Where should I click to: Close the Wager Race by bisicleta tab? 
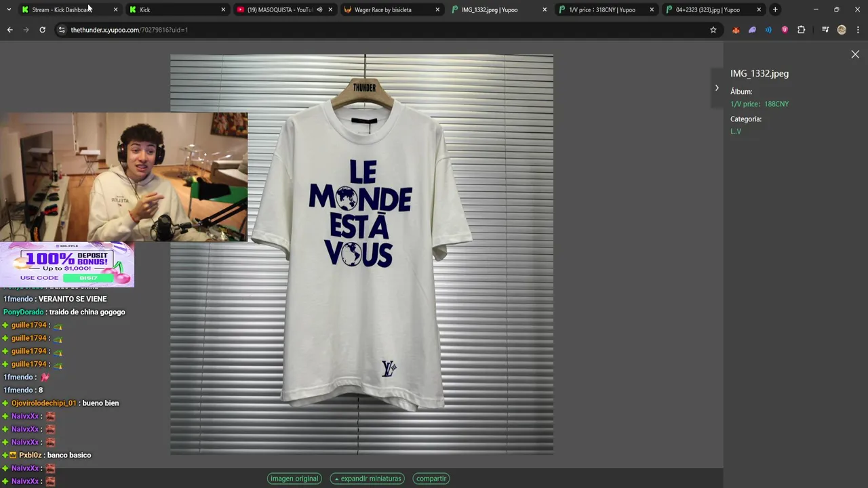coord(437,9)
